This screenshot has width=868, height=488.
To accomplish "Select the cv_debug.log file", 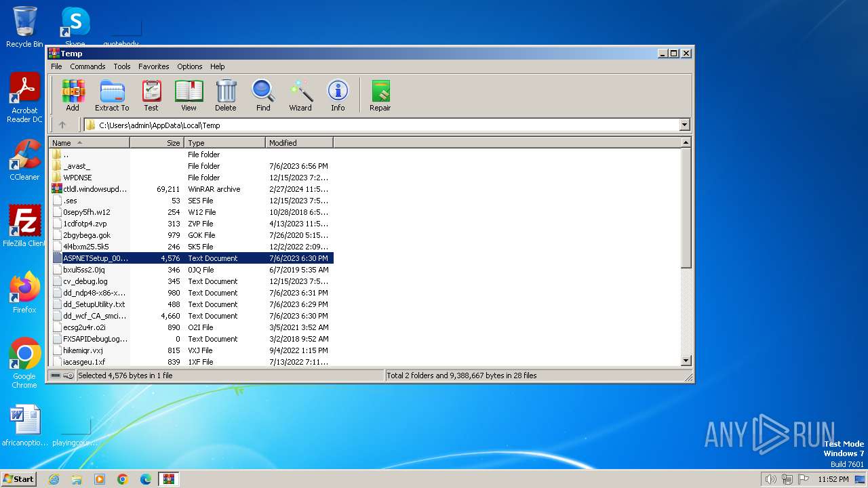I will coord(191,281).
